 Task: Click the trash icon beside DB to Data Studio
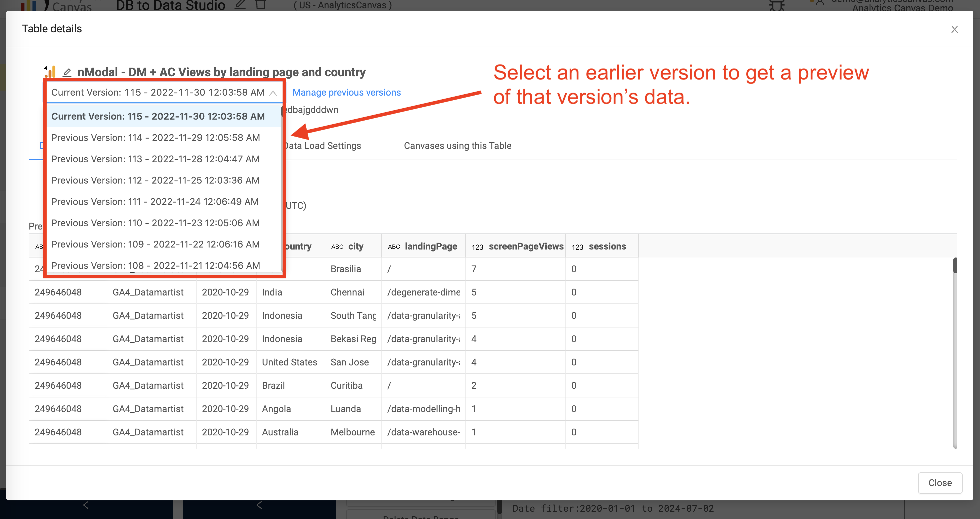click(x=261, y=5)
